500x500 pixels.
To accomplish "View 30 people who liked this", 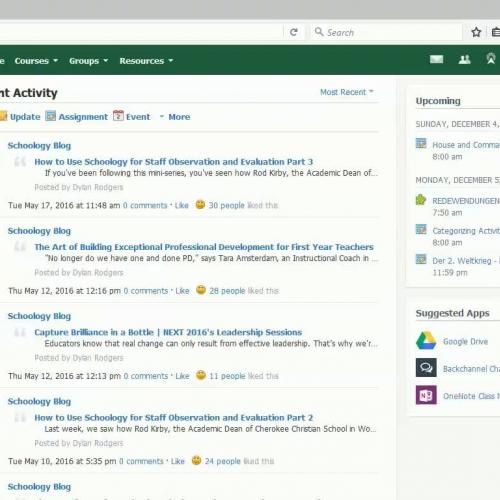I will pos(227,205).
